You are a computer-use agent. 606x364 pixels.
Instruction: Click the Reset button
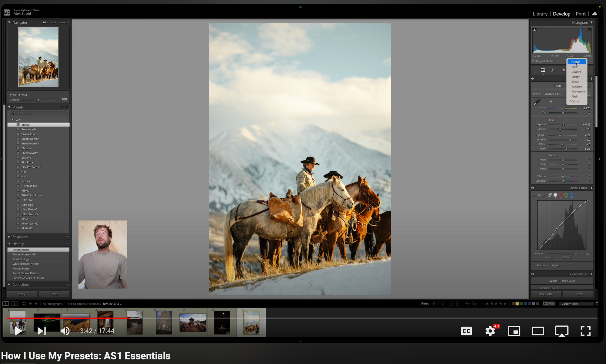pos(578,294)
